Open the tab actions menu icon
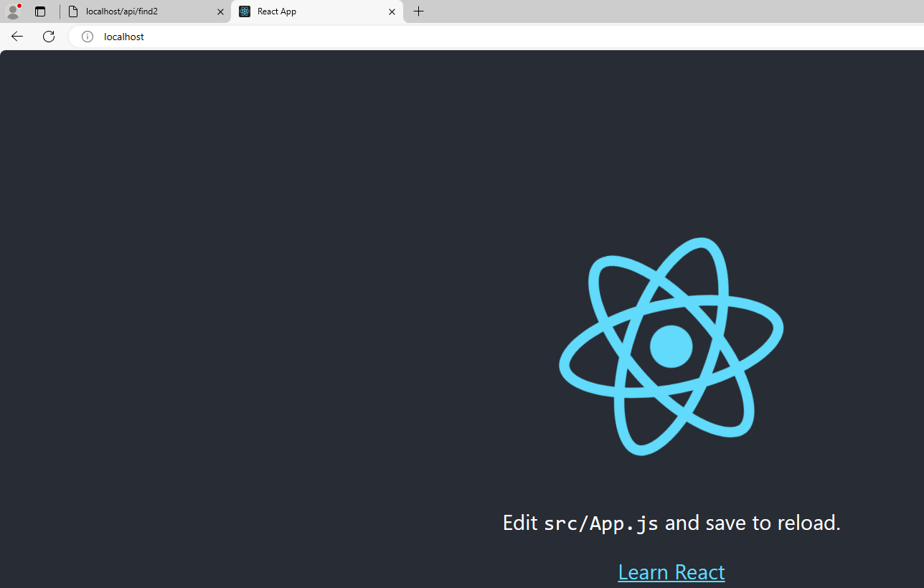 coord(40,11)
